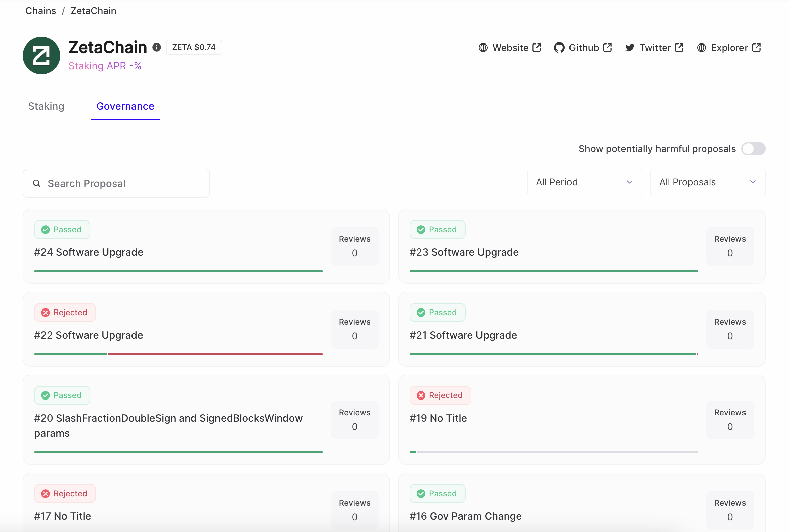Click the Twitter bird icon
The width and height of the screenshot is (789, 532).
pyautogui.click(x=630, y=48)
